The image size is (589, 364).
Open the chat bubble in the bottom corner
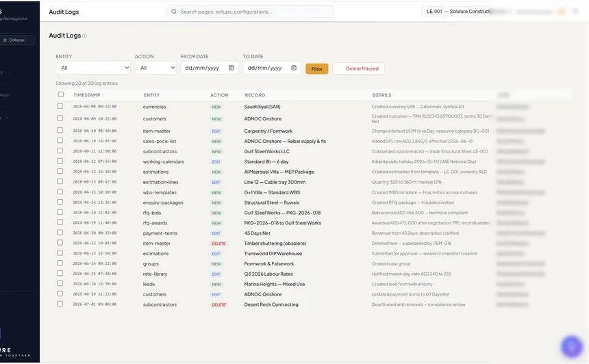[572, 346]
